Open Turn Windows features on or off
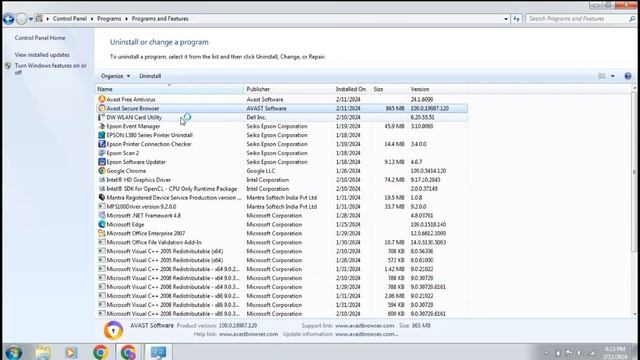The width and height of the screenshot is (640, 360). click(51, 69)
